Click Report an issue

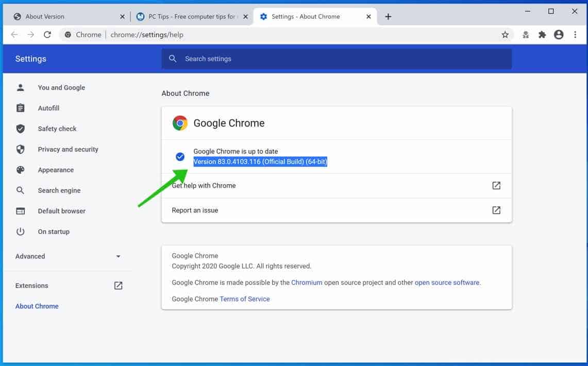pos(337,211)
